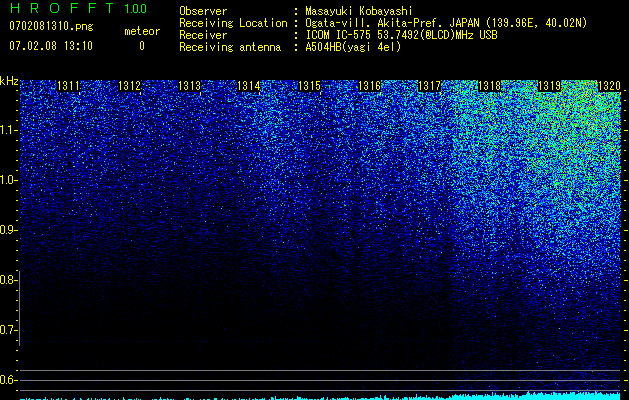Click the 1320 time marker
The width and height of the screenshot is (629, 400).
(609, 86)
